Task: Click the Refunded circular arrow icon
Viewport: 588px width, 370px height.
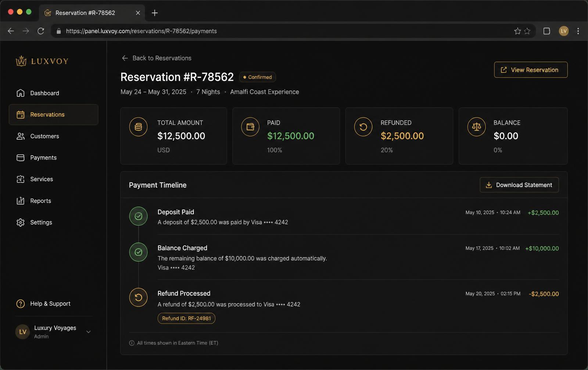Action: 363,127
